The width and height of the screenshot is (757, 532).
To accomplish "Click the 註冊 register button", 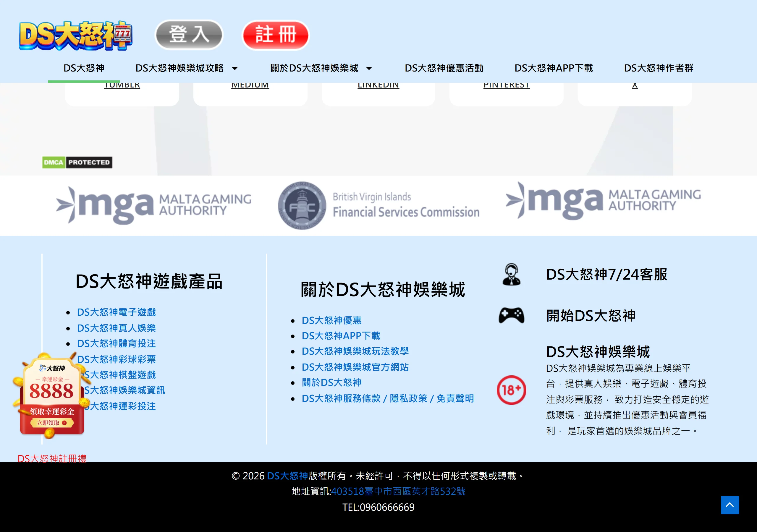I will 276,35.
